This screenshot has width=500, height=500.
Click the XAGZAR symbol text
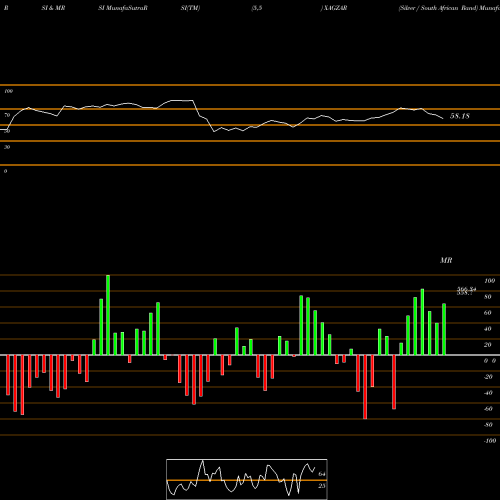pyautogui.click(x=335, y=8)
